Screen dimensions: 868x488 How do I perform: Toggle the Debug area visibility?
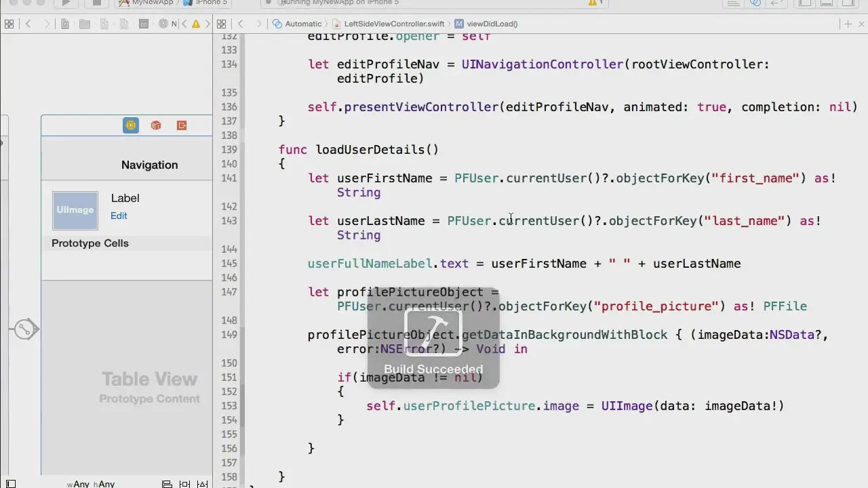[x=827, y=3]
